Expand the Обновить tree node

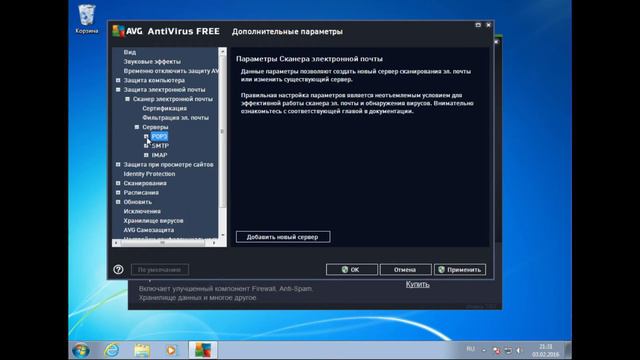118,202
